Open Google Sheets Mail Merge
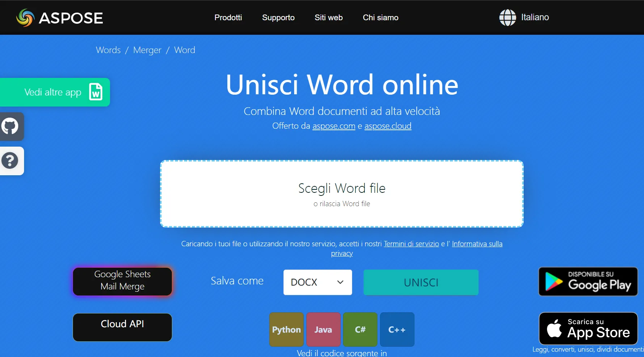The width and height of the screenshot is (644, 357). click(122, 281)
